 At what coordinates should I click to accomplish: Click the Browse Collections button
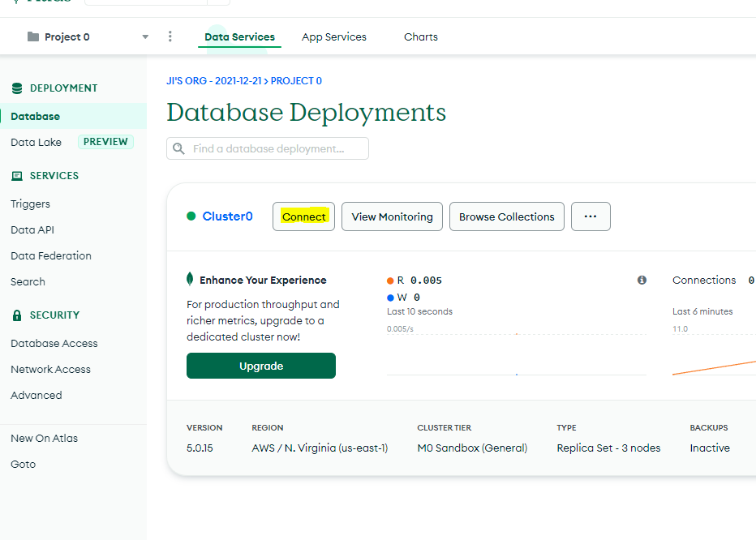pos(507,216)
